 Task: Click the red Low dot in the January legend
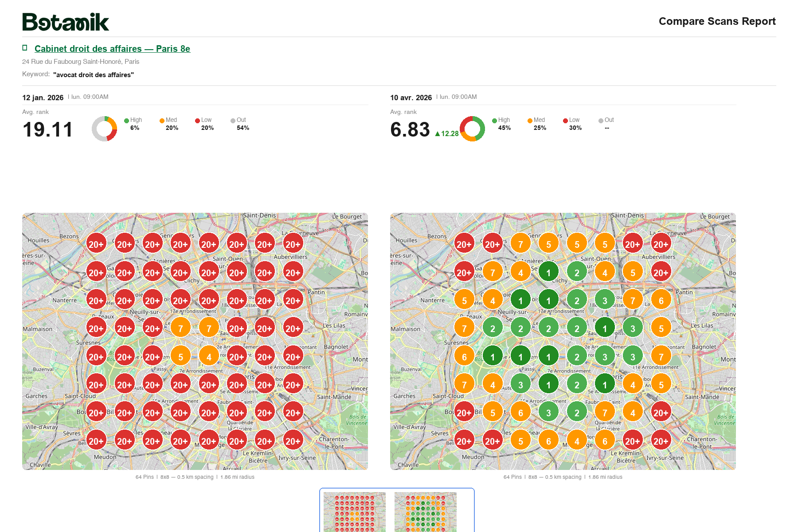pyautogui.click(x=197, y=121)
